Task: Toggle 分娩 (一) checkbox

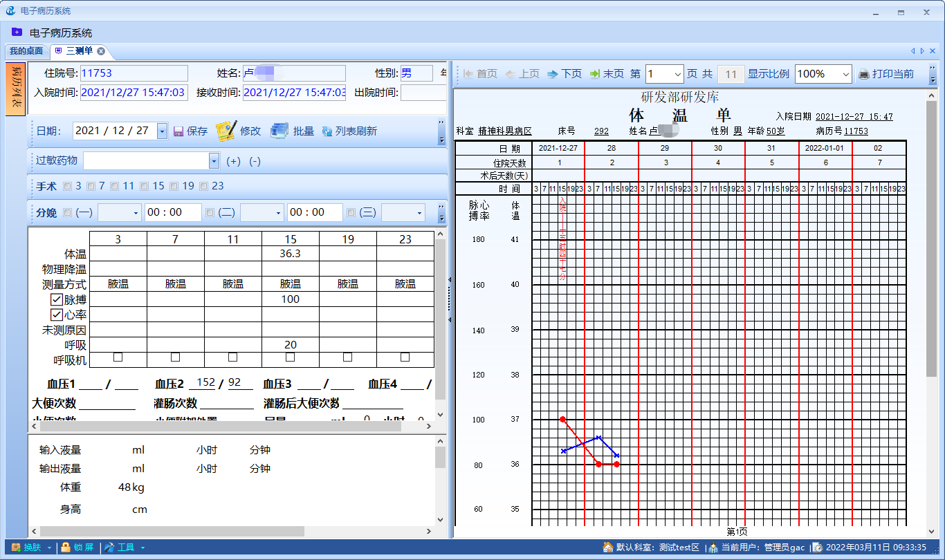Action: 67,213
